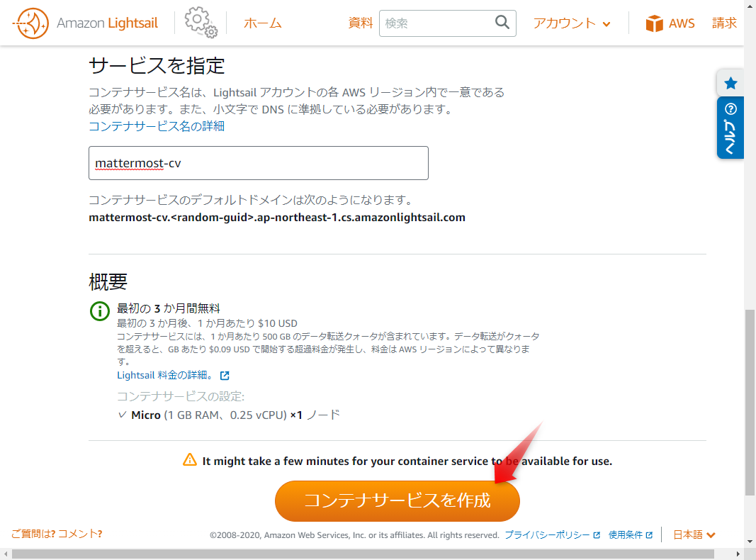
Task: Click the star favorites icon
Action: (730, 83)
